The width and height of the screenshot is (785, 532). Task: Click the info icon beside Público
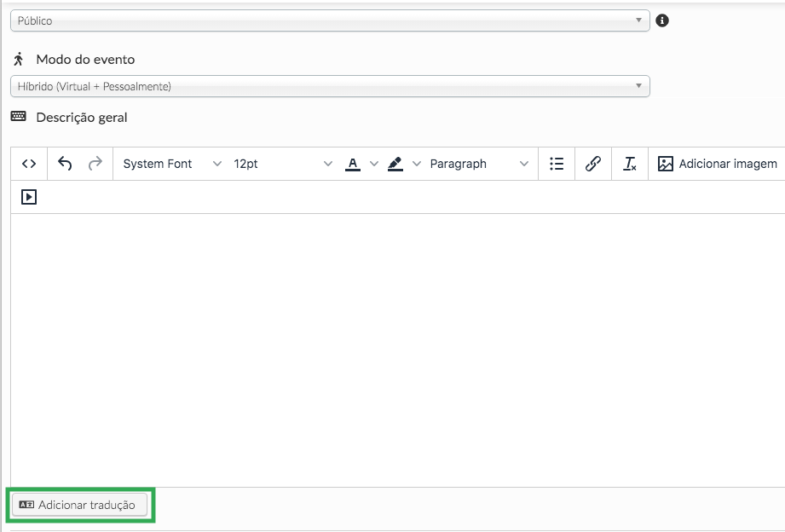pos(662,20)
